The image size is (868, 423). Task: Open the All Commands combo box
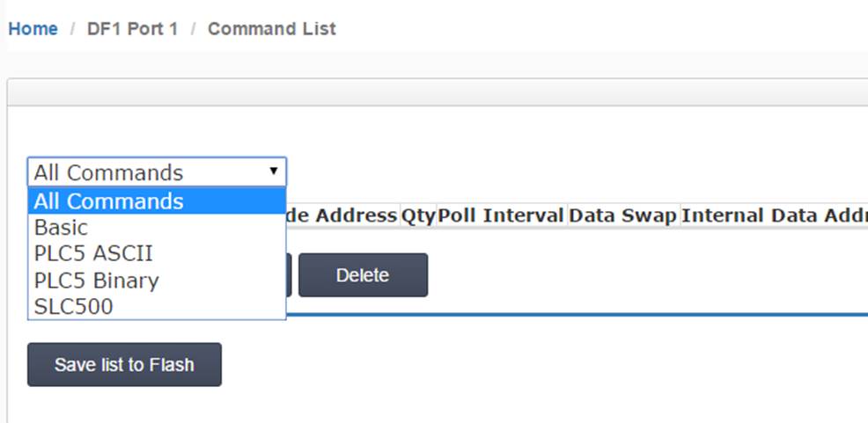click(x=157, y=172)
